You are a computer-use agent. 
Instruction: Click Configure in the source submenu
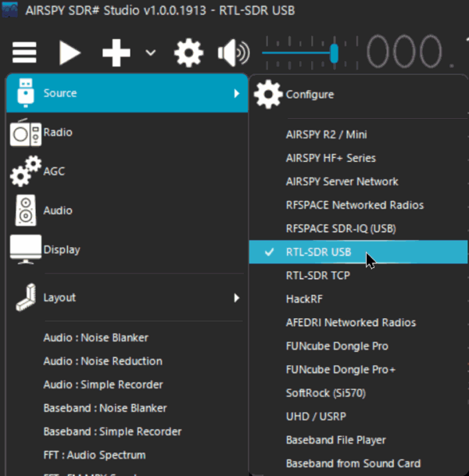pyautogui.click(x=310, y=95)
